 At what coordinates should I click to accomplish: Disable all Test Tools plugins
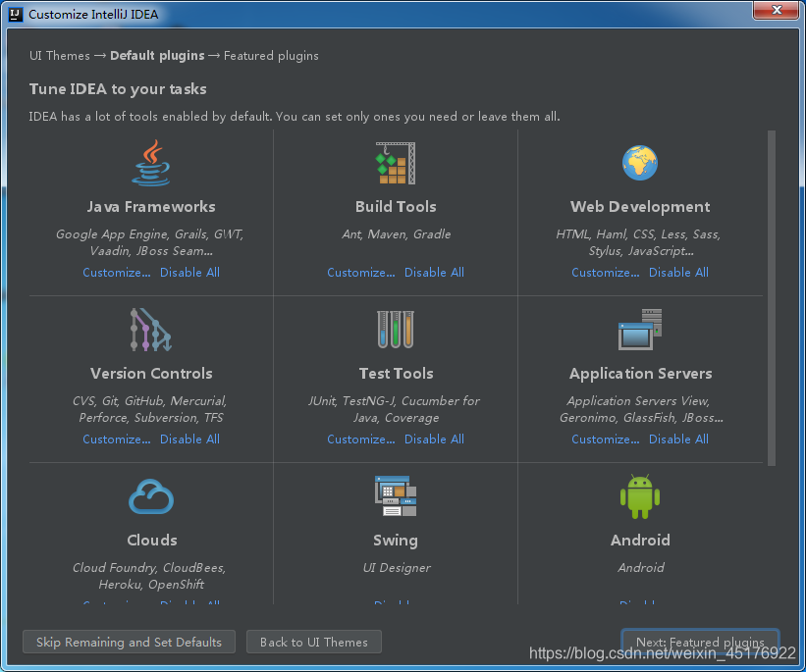tap(434, 439)
